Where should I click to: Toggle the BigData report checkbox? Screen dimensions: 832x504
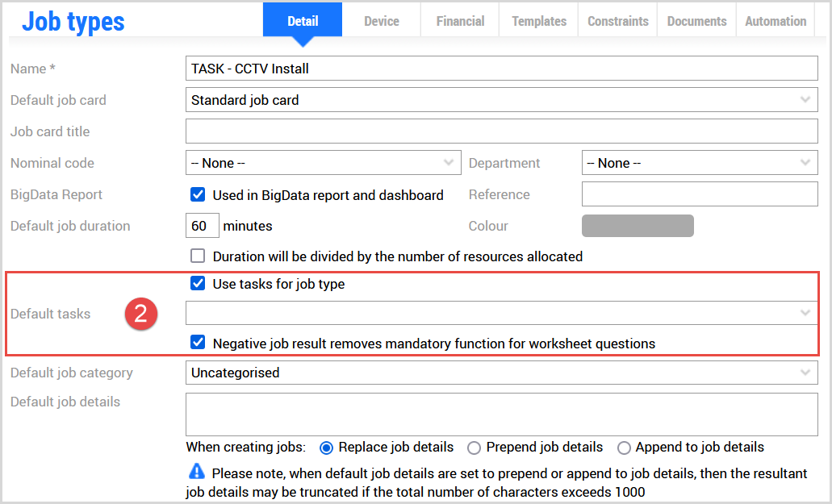pyautogui.click(x=198, y=195)
